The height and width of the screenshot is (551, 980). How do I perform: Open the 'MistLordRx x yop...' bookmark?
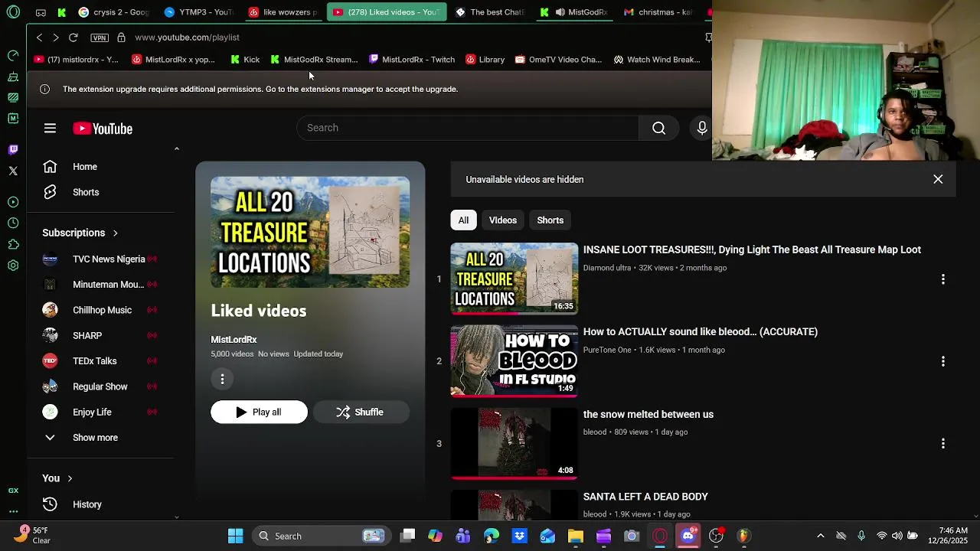173,60
